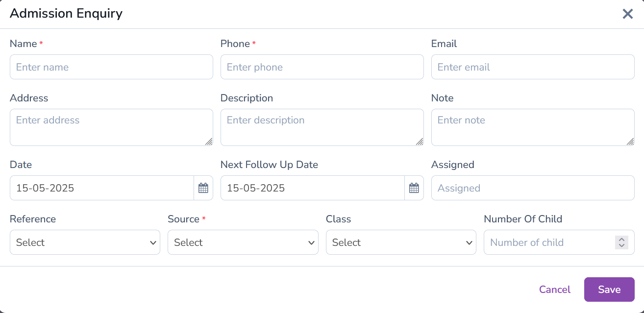Expand the Class dropdown list
Image resolution: width=644 pixels, height=313 pixels.
click(401, 242)
